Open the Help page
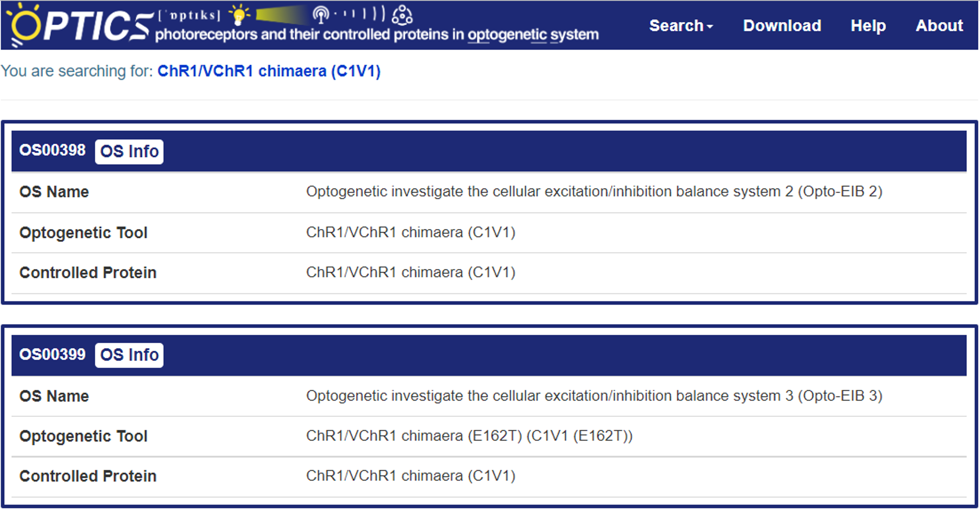 click(x=868, y=25)
